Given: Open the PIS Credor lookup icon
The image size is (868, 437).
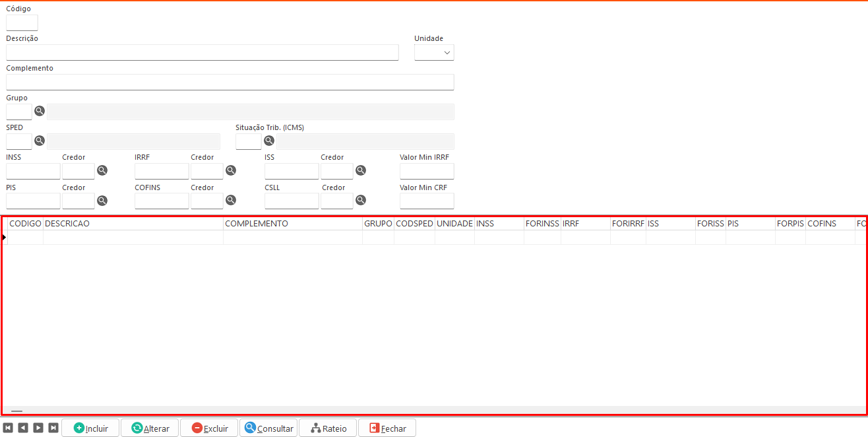Looking at the screenshot, I should point(102,200).
